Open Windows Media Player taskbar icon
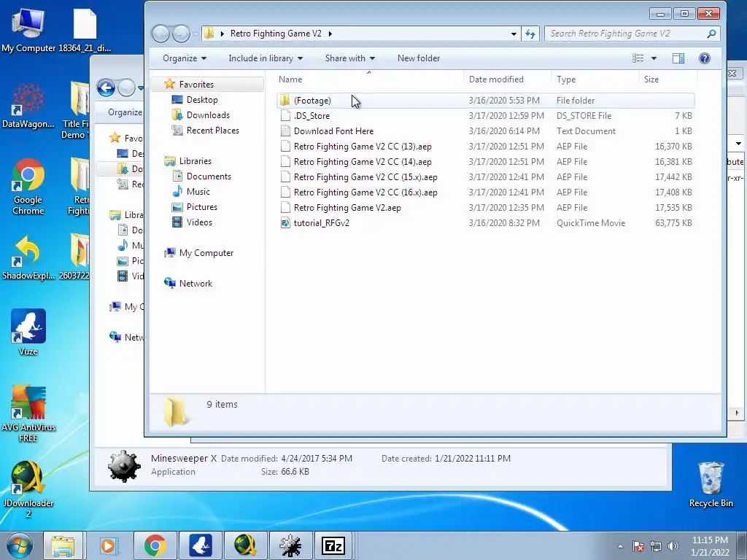This screenshot has width=747, height=560. pyautogui.click(x=108, y=545)
